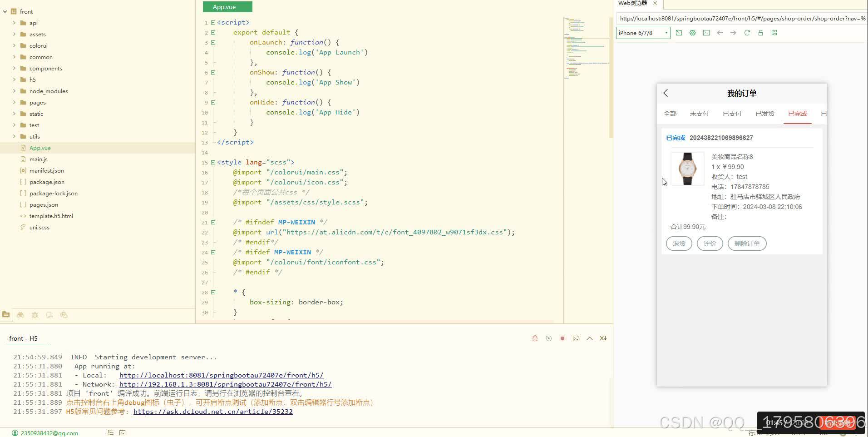This screenshot has width=868, height=437.
Task: Click the 2350938432@qq.com account in status bar
Action: (45, 433)
